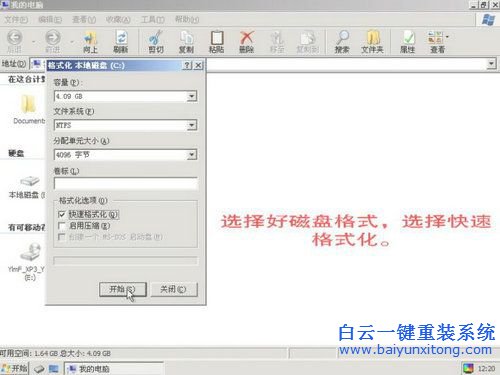Open the File menu in the menu bar
The image size is (500, 375).
tap(16, 20)
